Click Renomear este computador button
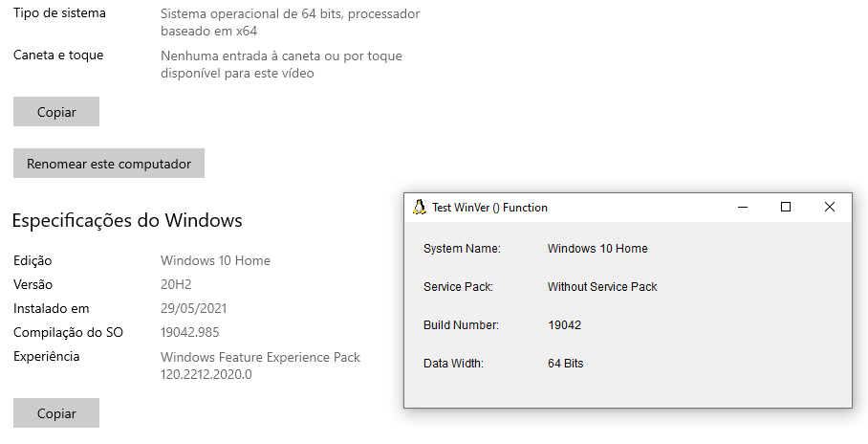 (109, 163)
